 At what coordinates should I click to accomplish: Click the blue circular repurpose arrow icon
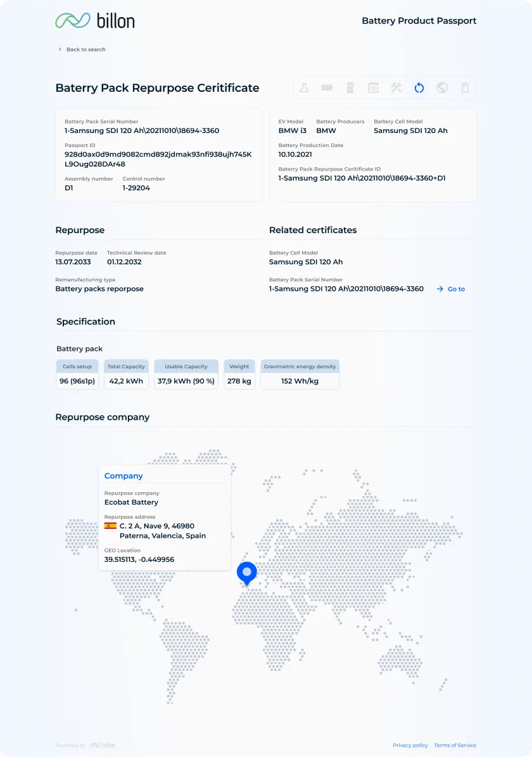click(419, 88)
